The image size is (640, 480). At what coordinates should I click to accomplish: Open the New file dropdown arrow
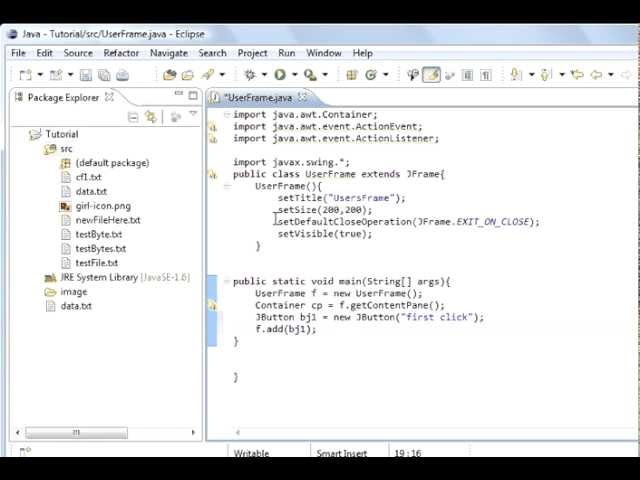coord(40,75)
